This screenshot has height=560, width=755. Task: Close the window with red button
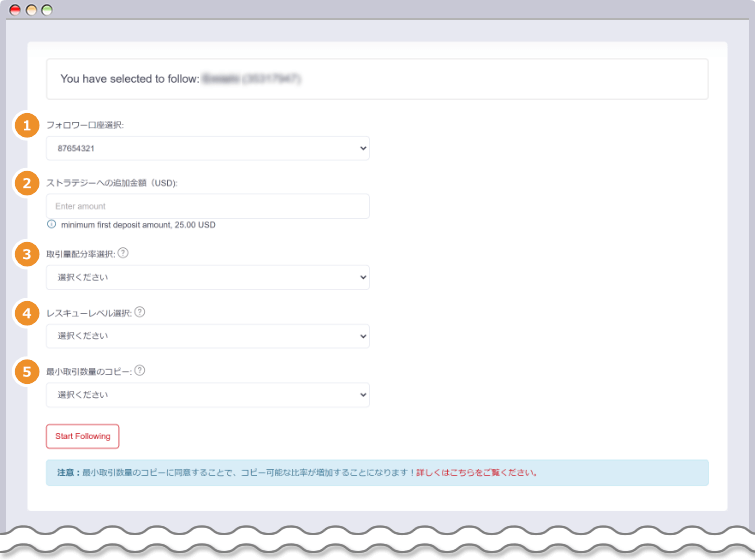click(x=15, y=10)
